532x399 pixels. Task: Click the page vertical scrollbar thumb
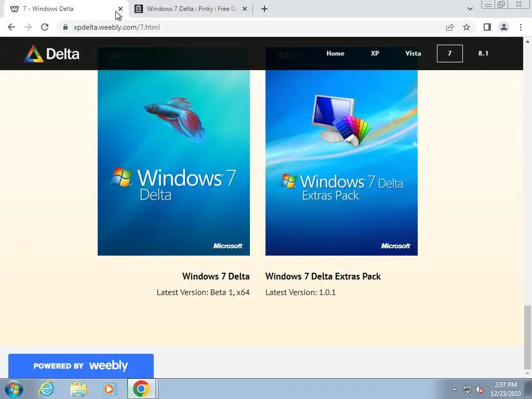[x=527, y=337]
